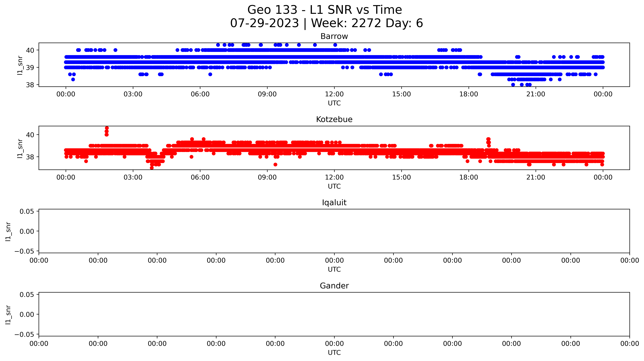This screenshot has width=644, height=361.
Task: Click the 12:00 tick label on Kotzebue plot
Action: coord(334,177)
